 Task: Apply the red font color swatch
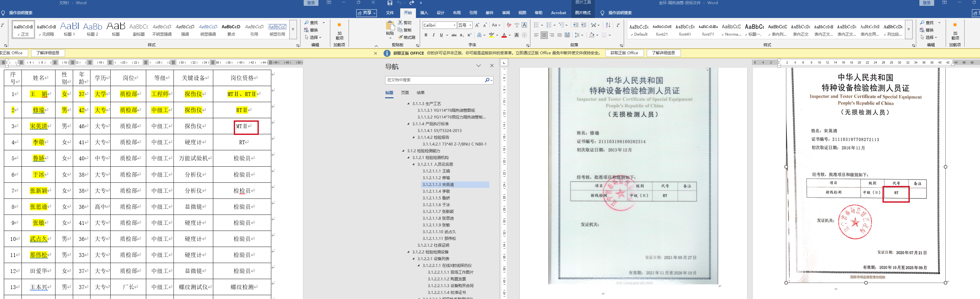click(x=504, y=35)
